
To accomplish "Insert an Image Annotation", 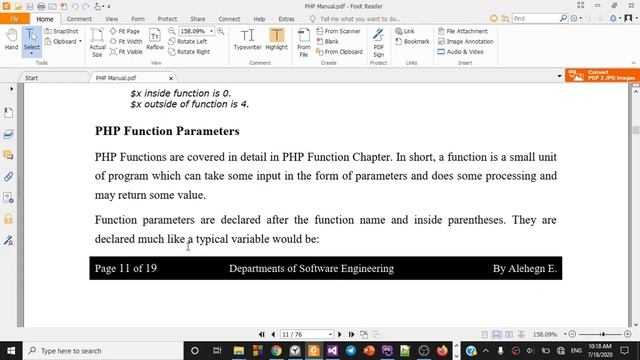I will tap(465, 41).
